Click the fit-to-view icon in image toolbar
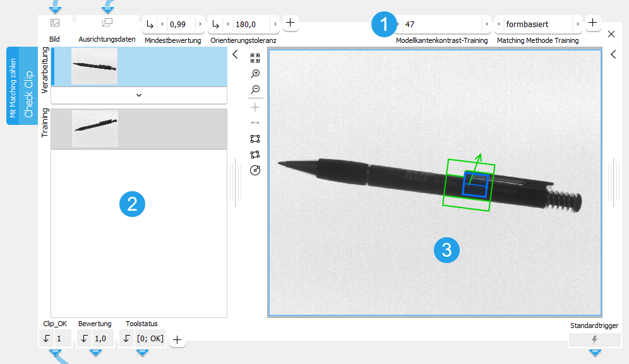This screenshot has height=364, width=629. [255, 58]
